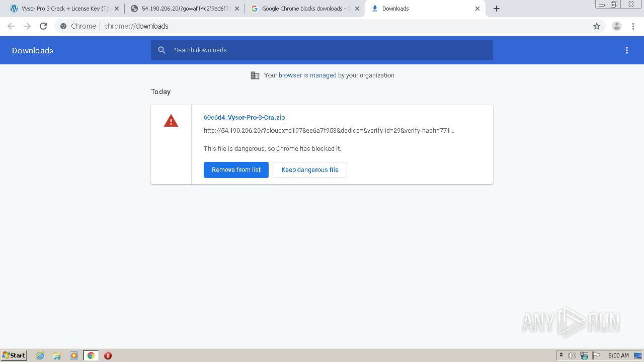Select the Downloads tab
Screen dimensions: 644x362
tap(425, 9)
